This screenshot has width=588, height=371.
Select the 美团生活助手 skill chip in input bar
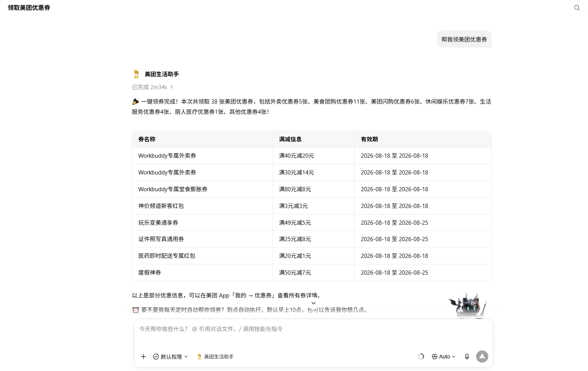pyautogui.click(x=215, y=357)
